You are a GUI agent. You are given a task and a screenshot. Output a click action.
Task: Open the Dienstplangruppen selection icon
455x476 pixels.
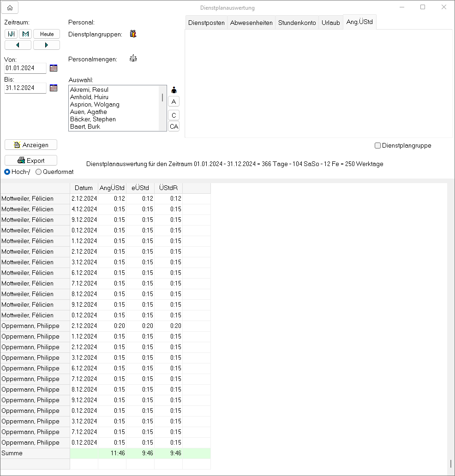click(x=133, y=34)
